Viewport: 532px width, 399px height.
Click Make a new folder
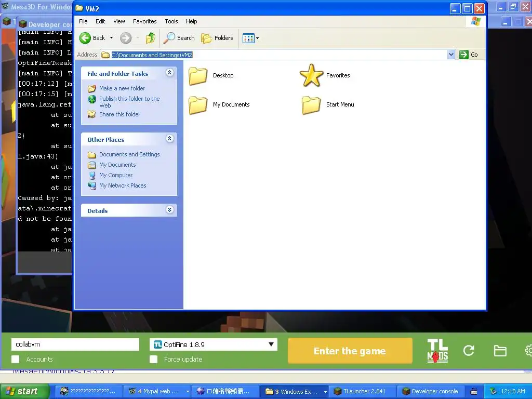coord(122,88)
